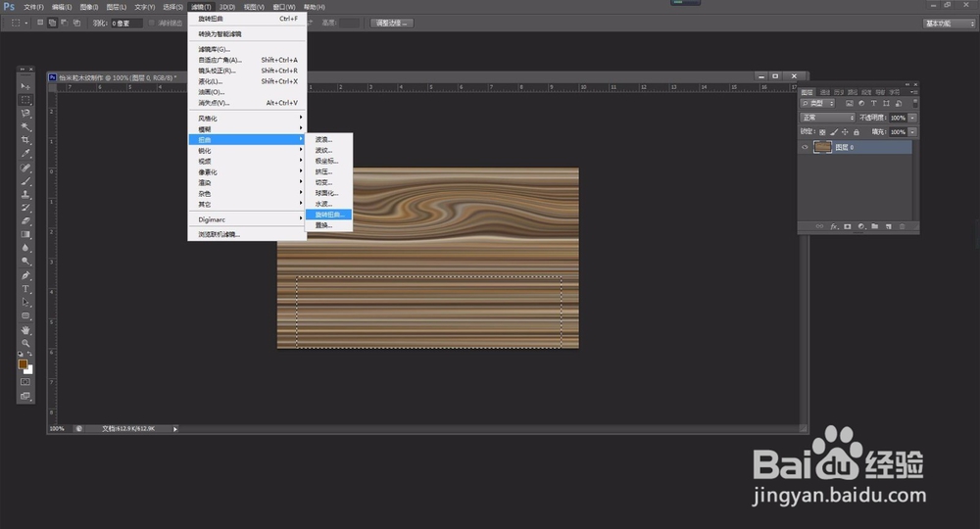The image size is (980, 529).
Task: Create a new layer group
Action: (875, 226)
